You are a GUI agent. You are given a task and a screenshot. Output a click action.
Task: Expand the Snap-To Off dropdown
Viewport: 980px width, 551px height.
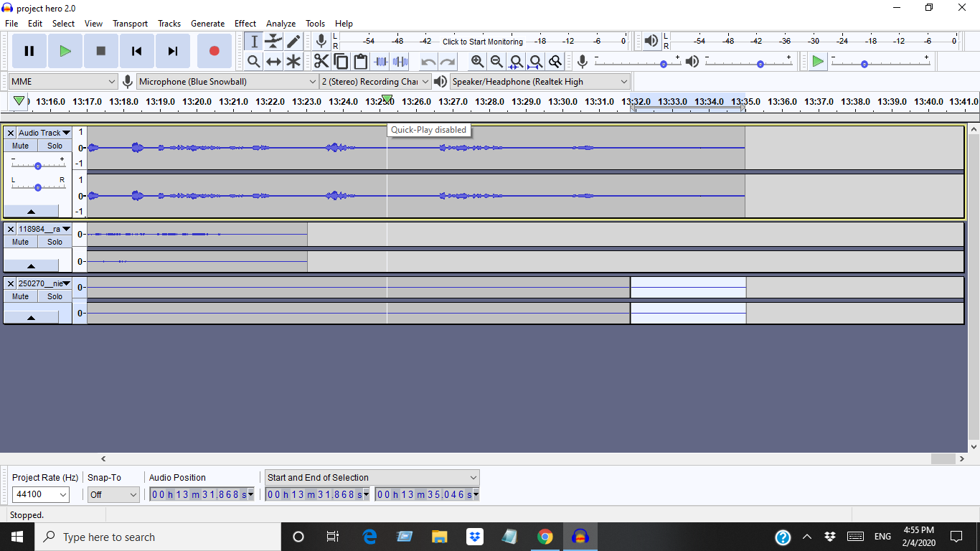point(113,494)
